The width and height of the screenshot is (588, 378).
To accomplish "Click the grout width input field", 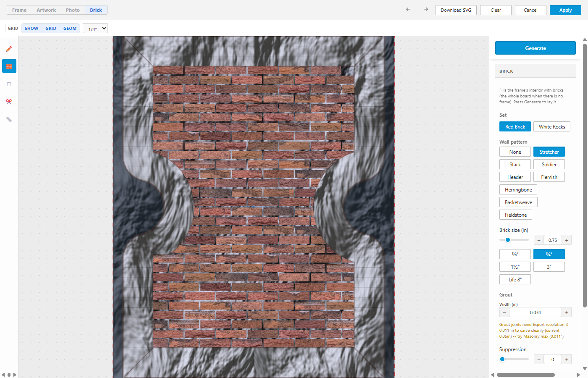I will coord(535,312).
